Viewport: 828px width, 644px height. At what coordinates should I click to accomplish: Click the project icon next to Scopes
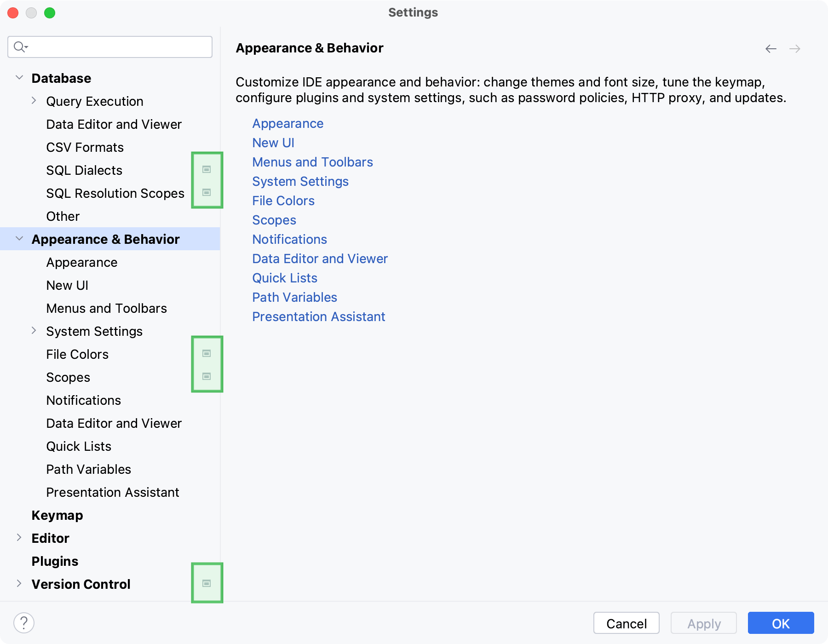[x=207, y=376]
